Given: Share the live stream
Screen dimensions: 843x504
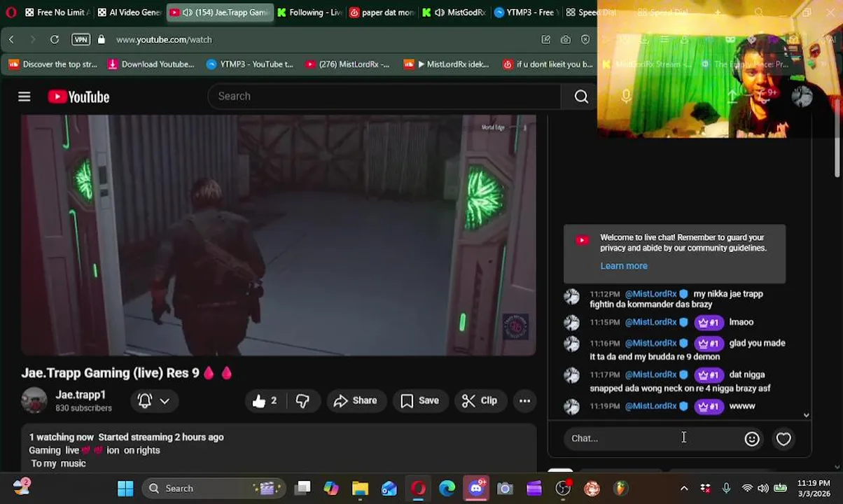Looking at the screenshot, I should (x=356, y=400).
